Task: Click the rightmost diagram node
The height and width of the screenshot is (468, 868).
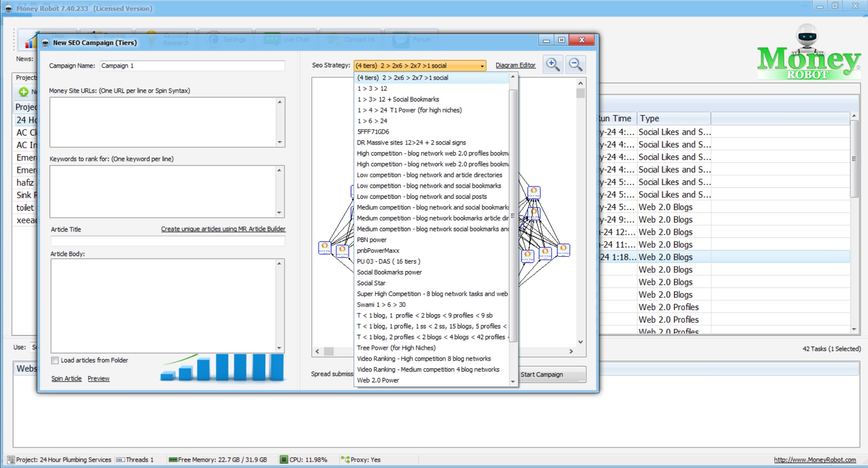Action: point(564,250)
